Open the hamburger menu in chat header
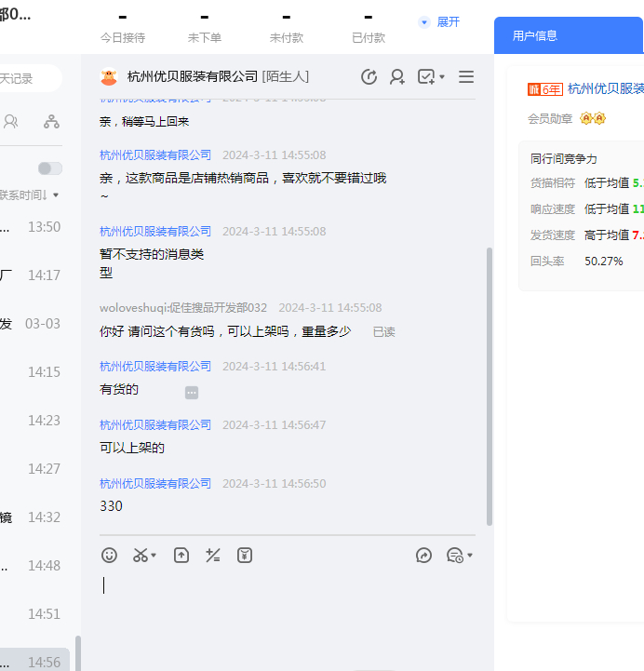The height and width of the screenshot is (671, 644). [466, 77]
